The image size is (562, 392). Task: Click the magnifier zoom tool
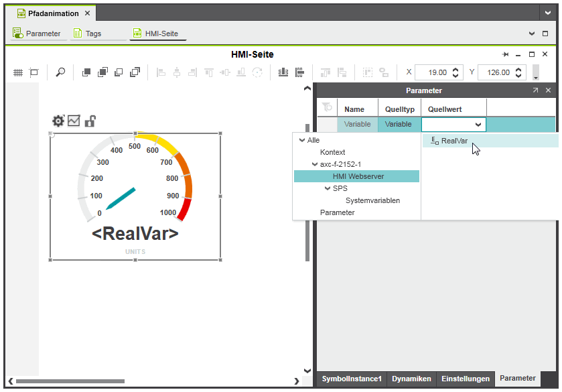60,72
